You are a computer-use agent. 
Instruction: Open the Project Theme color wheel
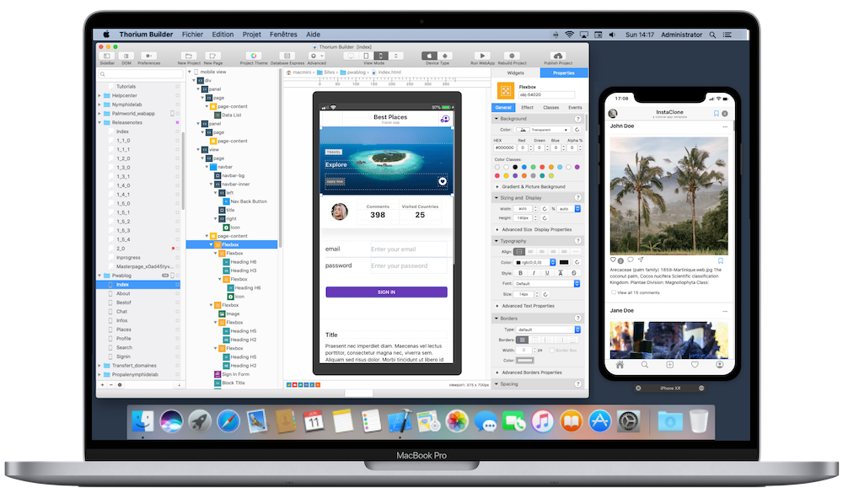pos(254,56)
